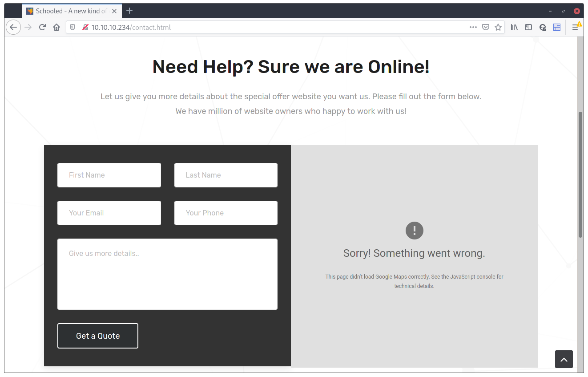Click inside the Give us more details box
588x377 pixels.
[x=167, y=274]
